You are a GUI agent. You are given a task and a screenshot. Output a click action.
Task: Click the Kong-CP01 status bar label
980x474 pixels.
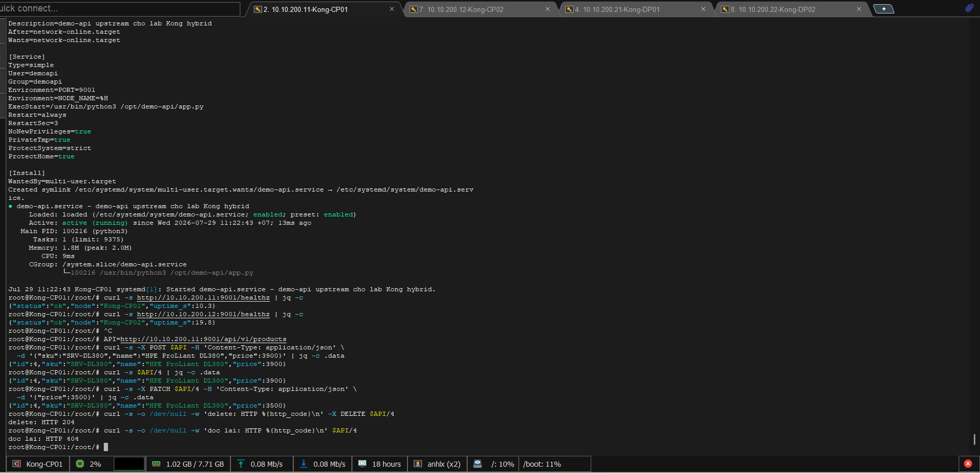click(44, 464)
